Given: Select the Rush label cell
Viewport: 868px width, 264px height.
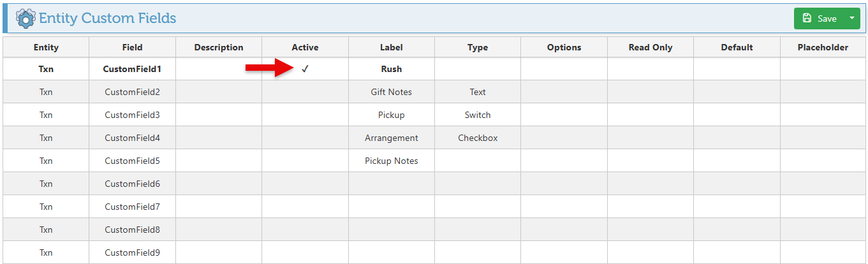Looking at the screenshot, I should [x=391, y=69].
